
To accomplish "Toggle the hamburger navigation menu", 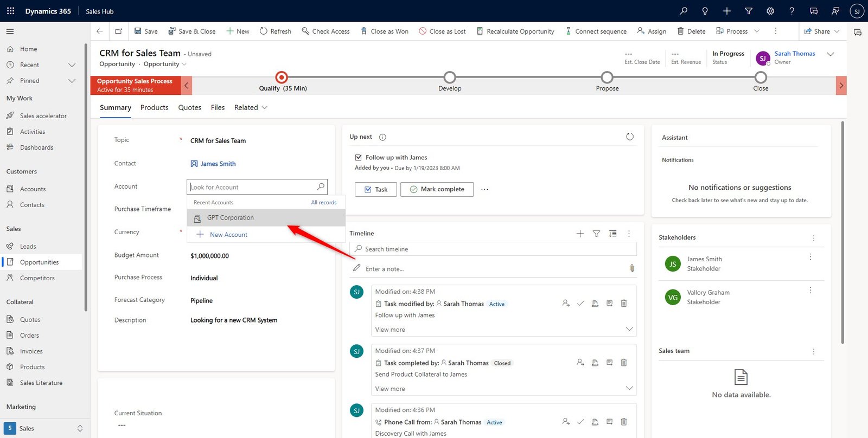I will coord(10,31).
